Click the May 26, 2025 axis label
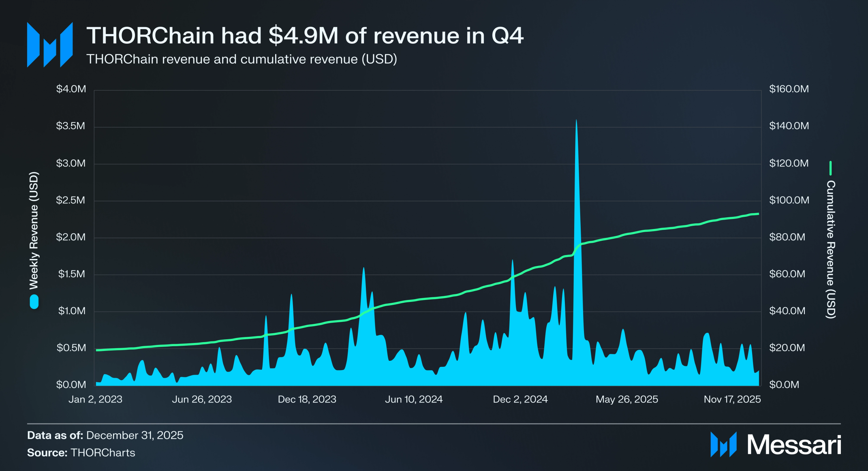 pyautogui.click(x=626, y=399)
